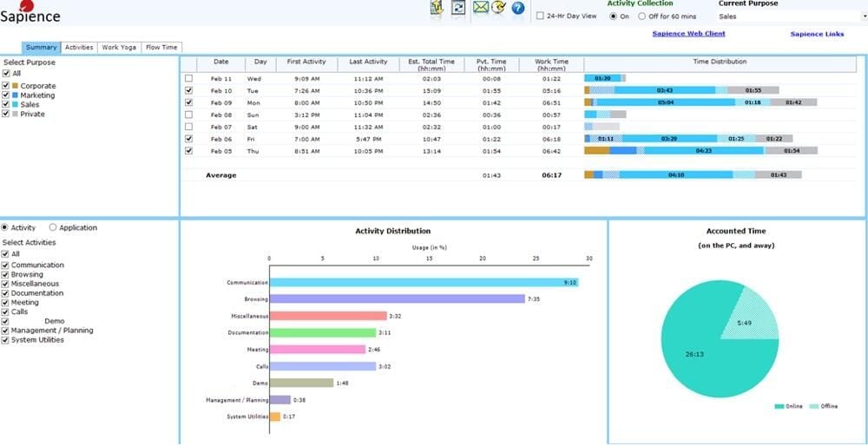Switch to the Activities tab

tap(79, 48)
